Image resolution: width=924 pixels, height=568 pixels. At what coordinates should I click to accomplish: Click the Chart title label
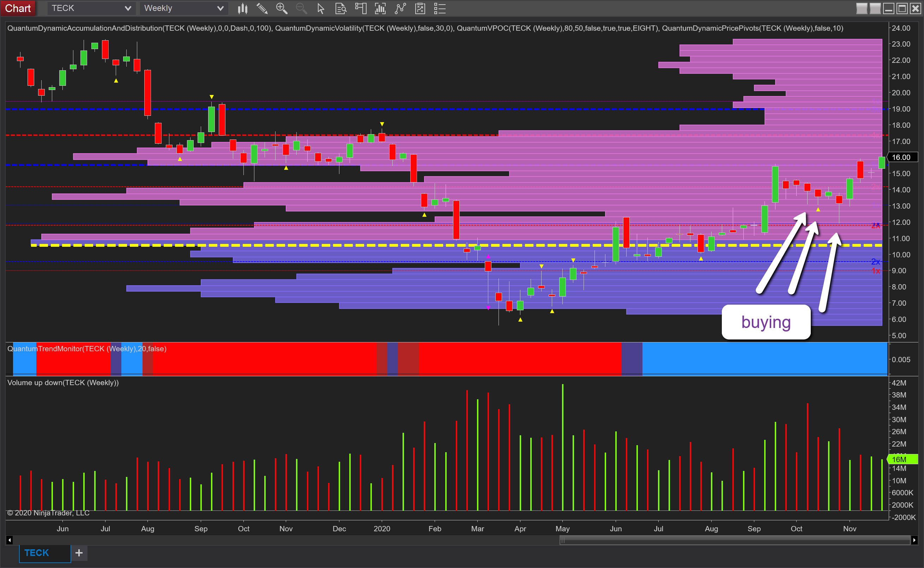tap(18, 8)
